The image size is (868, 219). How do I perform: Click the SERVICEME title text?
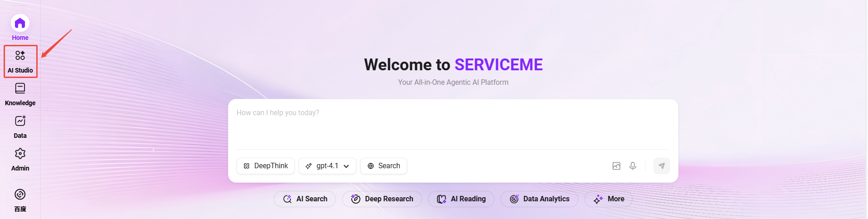[498, 65]
